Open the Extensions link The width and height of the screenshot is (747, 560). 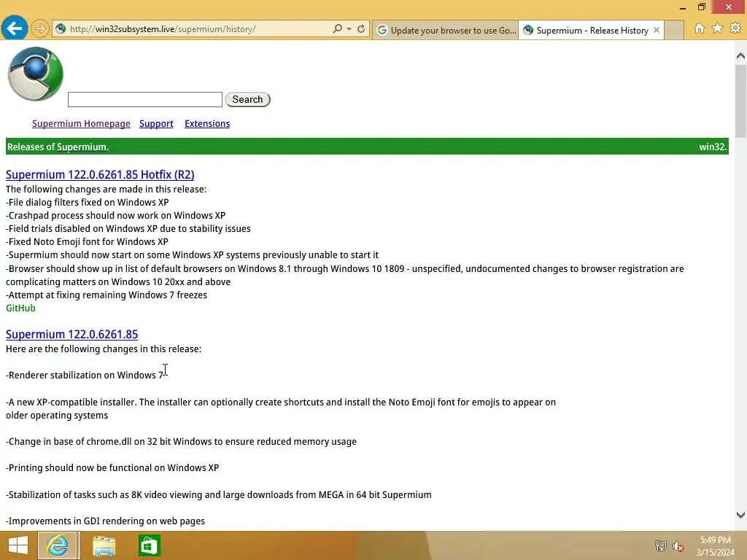tap(207, 124)
